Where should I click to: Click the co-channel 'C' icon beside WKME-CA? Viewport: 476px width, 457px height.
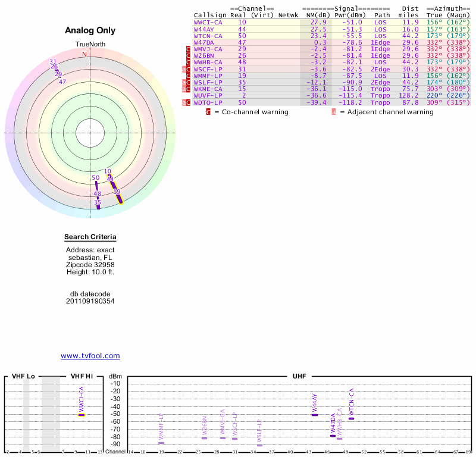pos(189,89)
